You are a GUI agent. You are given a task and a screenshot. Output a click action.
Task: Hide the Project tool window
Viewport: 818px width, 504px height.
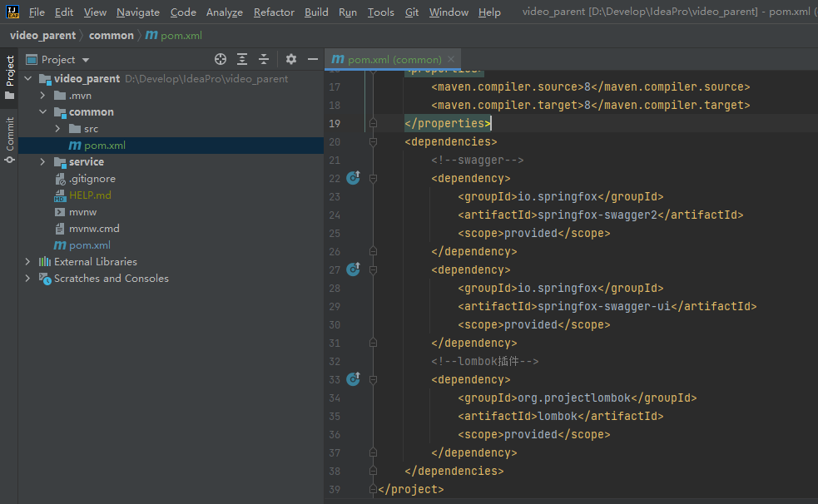(313, 59)
